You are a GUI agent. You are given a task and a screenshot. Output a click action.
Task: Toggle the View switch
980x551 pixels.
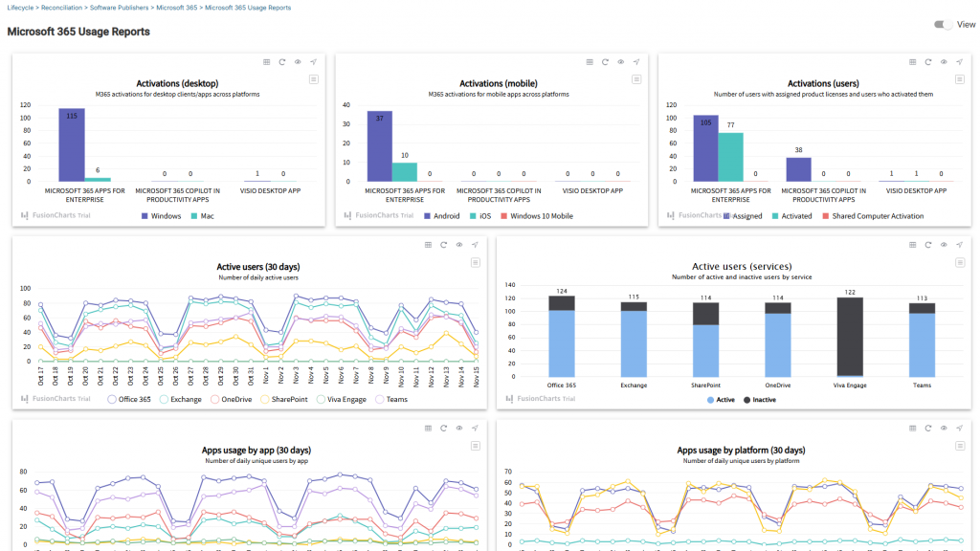pyautogui.click(x=944, y=25)
